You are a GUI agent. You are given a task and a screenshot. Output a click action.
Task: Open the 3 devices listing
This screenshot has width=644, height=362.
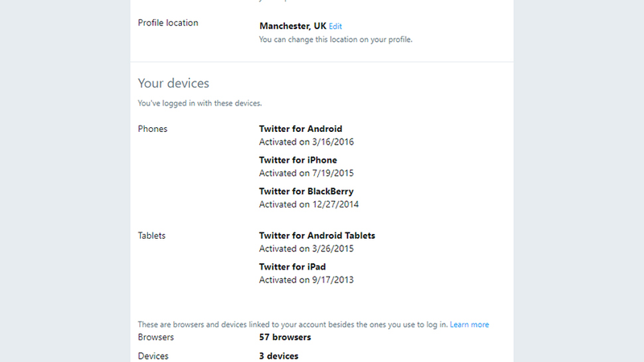pyautogui.click(x=279, y=356)
